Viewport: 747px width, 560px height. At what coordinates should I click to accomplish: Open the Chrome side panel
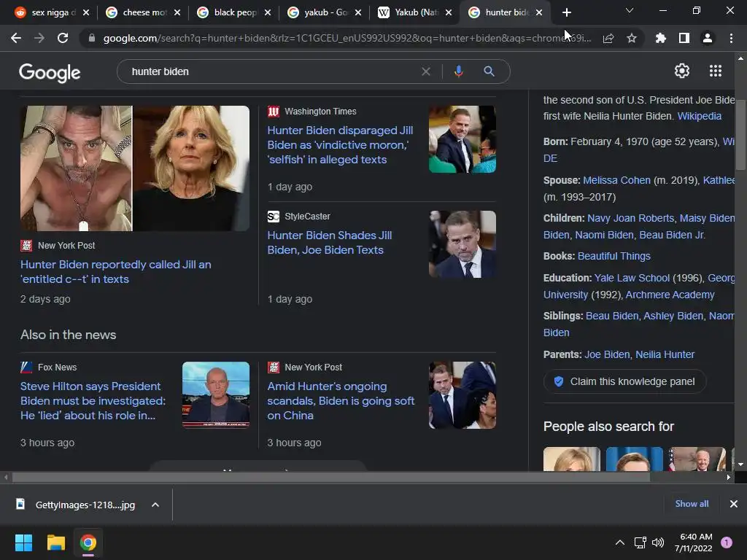pos(684,38)
